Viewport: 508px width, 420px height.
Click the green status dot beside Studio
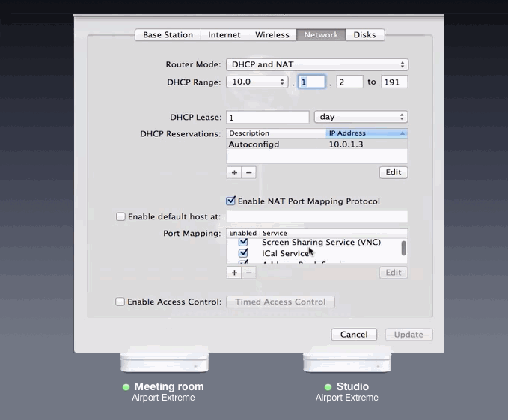coord(328,387)
